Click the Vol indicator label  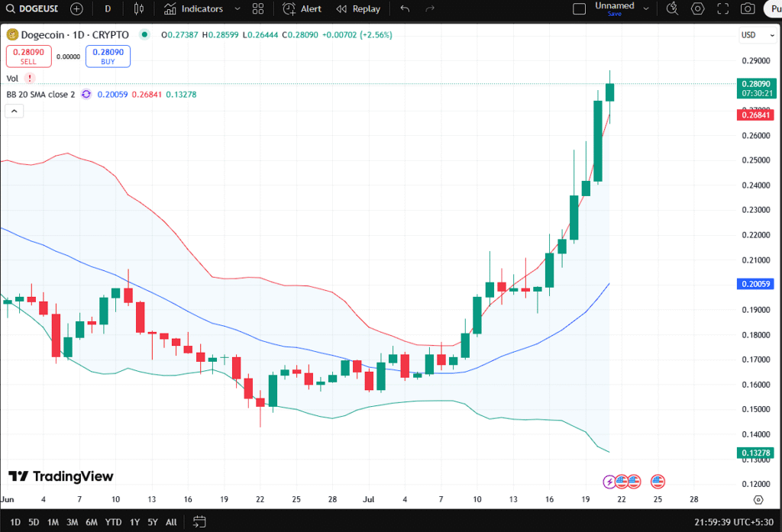(12, 79)
